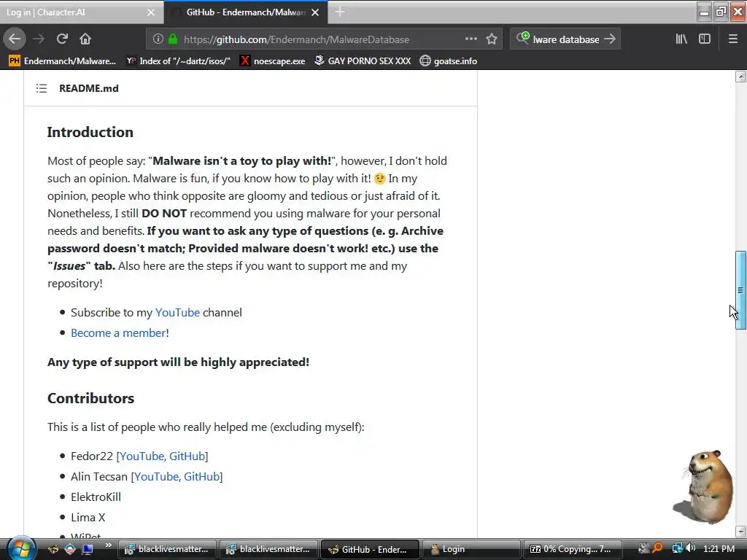Viewport: 747px width, 560px height.
Task: Open the page actions three-dot menu
Action: tap(471, 39)
